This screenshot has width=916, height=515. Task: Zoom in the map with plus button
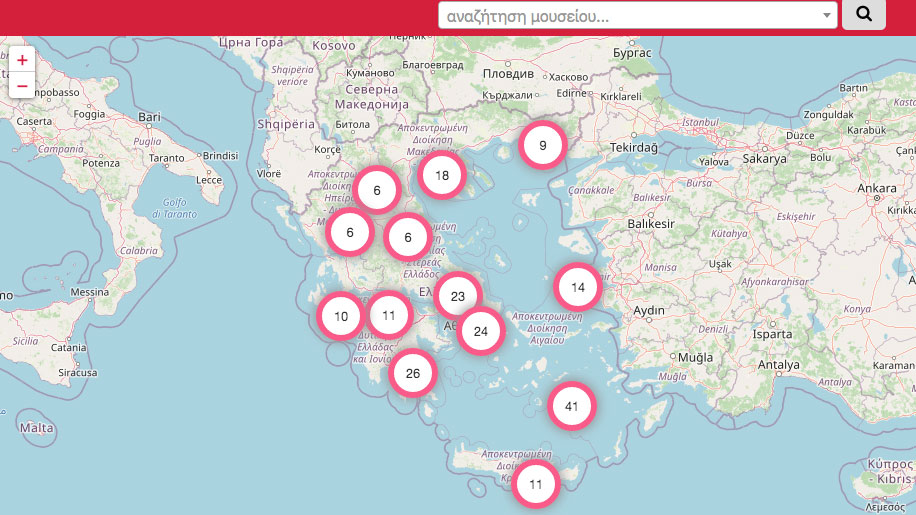pos(22,60)
